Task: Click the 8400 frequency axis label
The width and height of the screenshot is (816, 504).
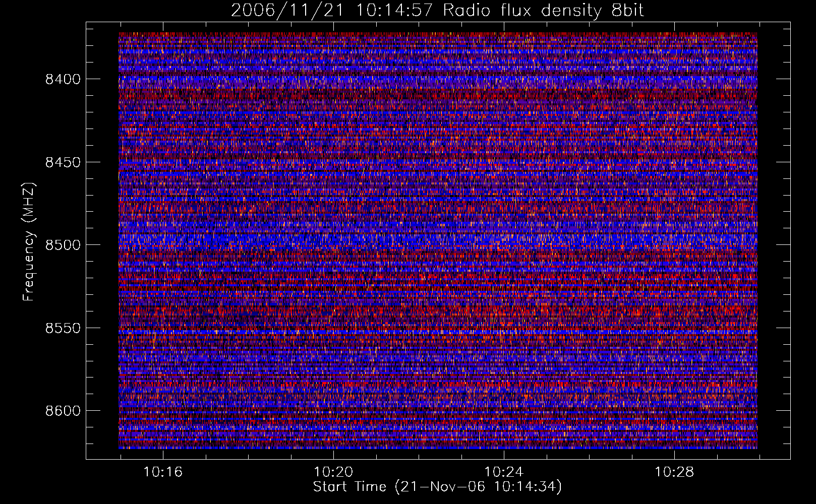Action: pyautogui.click(x=63, y=79)
